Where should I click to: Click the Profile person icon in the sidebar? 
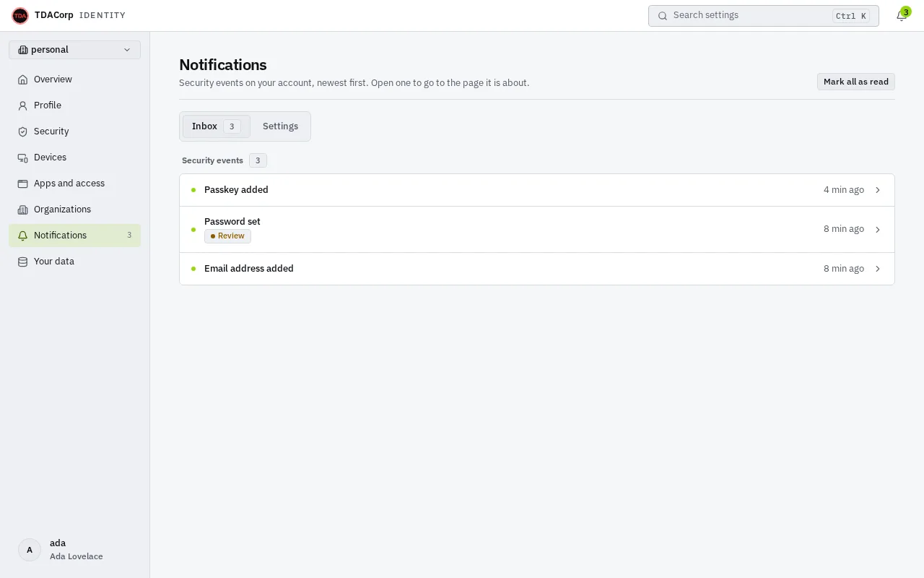[22, 105]
